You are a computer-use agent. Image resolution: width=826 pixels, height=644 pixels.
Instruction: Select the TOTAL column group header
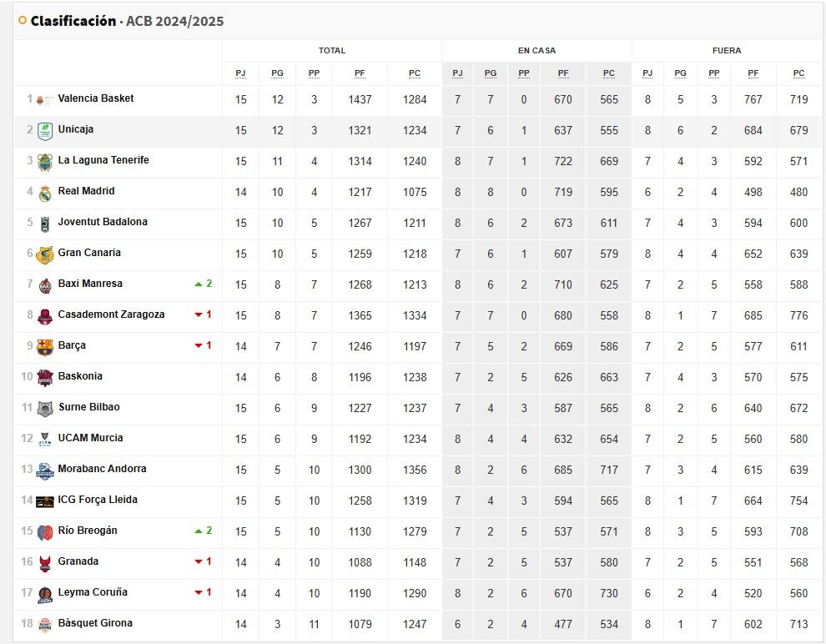332,51
